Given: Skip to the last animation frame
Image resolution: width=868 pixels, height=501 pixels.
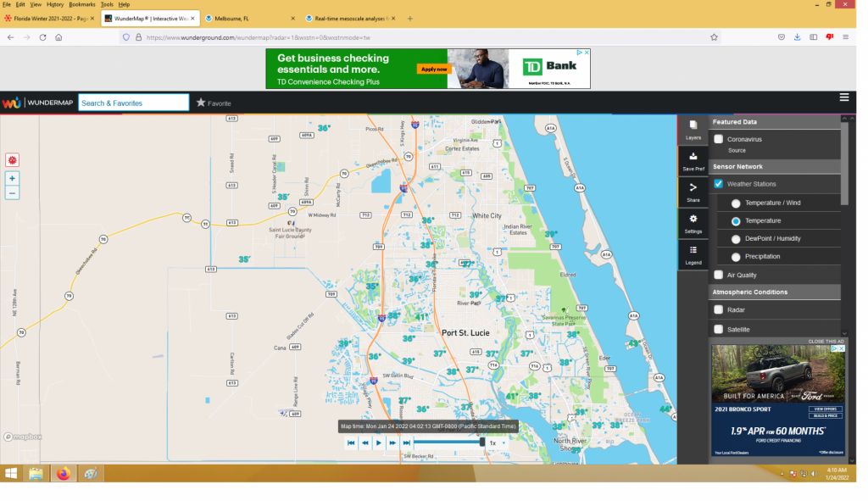Looking at the screenshot, I should click(x=407, y=443).
